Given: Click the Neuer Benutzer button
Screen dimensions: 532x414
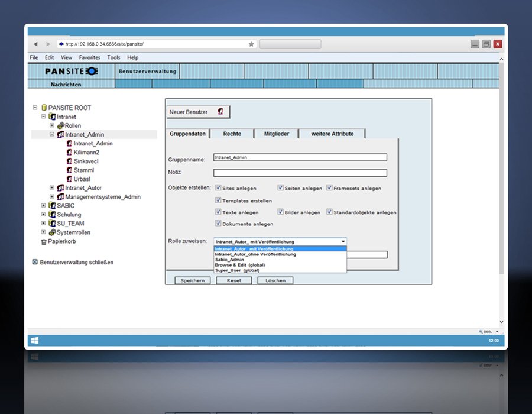Looking at the screenshot, I should tap(198, 112).
